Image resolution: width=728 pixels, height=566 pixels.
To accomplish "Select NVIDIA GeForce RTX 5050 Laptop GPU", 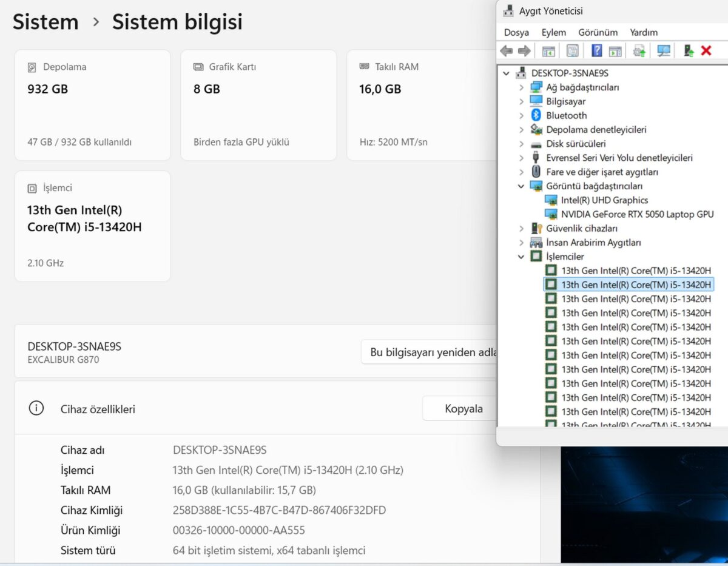I will tap(637, 214).
